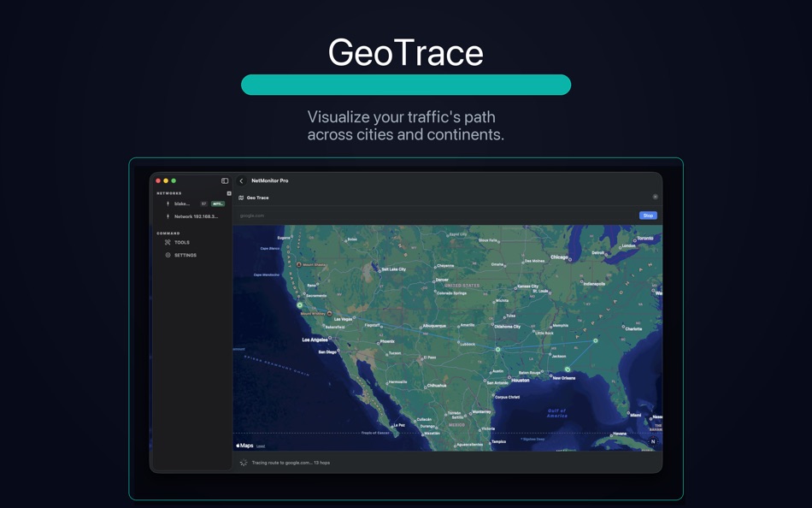The image size is (812, 508).
Task: Click the NetMonitor Pro window title
Action: pyautogui.click(x=270, y=181)
